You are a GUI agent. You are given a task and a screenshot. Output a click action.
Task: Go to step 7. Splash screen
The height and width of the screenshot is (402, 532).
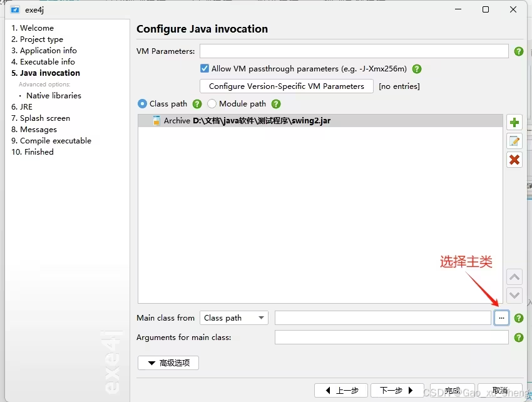[41, 118]
